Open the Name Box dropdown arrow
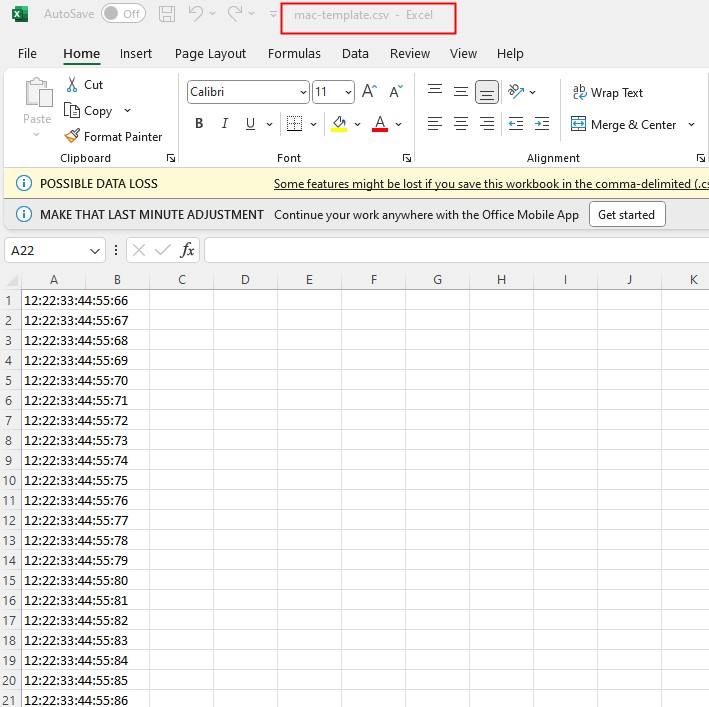 pos(95,250)
